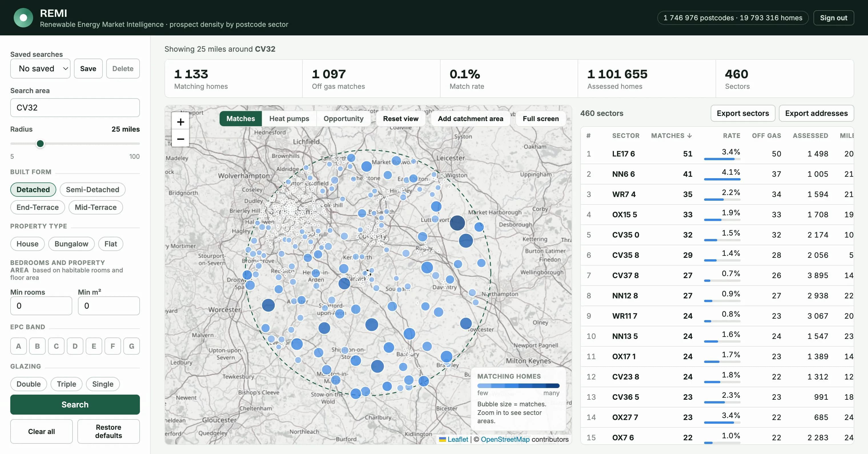Toggle EPC band C
This screenshot has height=454, width=868.
(56, 346)
